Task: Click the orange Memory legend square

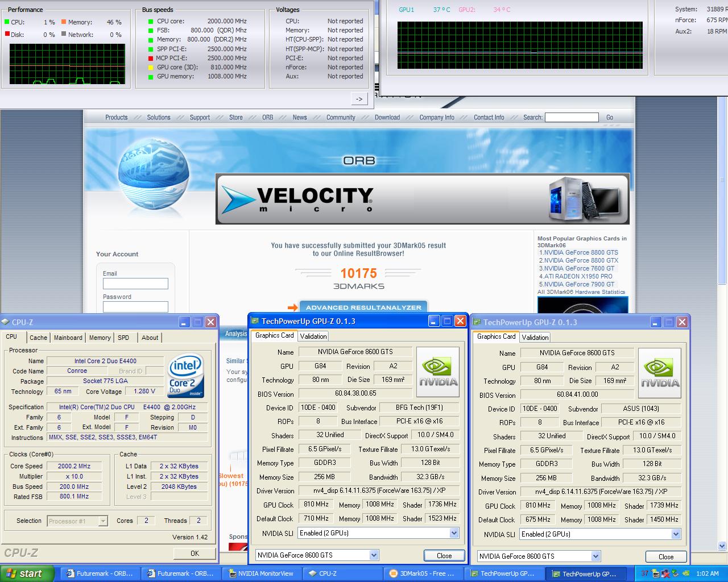Action: click(64, 22)
